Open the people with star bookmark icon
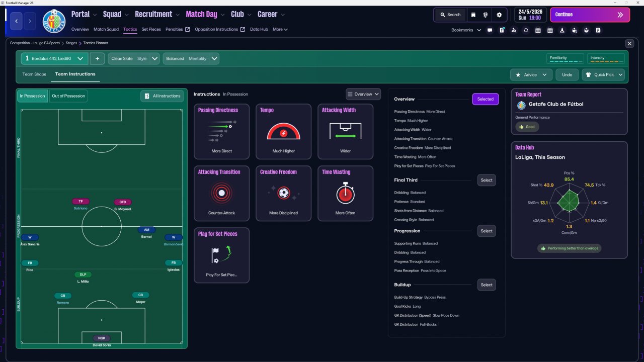 pyautogui.click(x=574, y=30)
